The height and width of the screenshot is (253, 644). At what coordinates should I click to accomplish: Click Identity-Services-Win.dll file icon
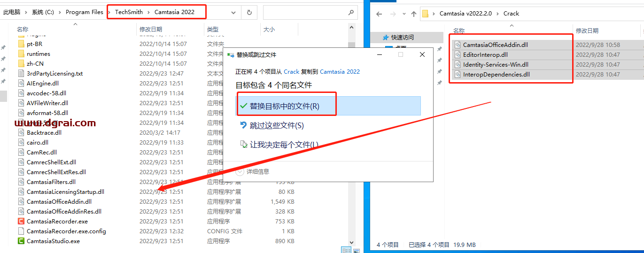[x=458, y=65]
